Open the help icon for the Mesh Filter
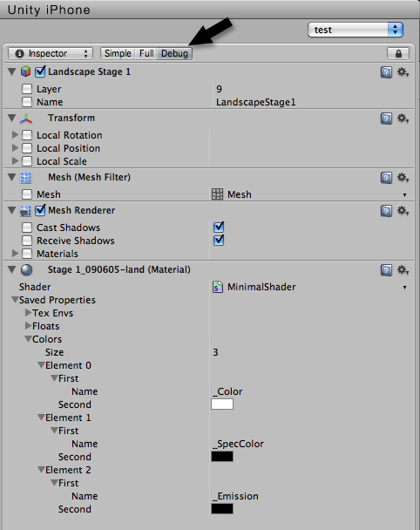Screen dimensions: 420x530 point(386,178)
